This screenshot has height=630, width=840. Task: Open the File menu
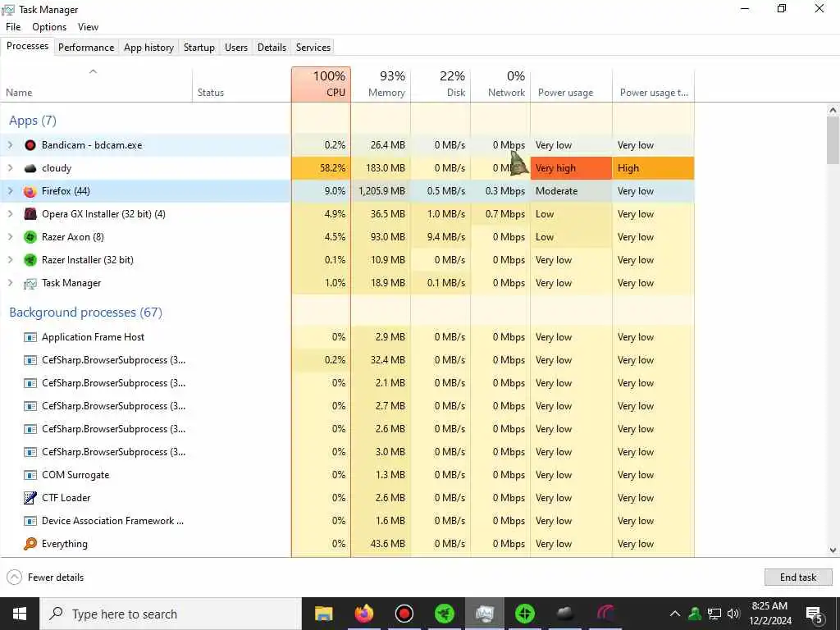13,27
